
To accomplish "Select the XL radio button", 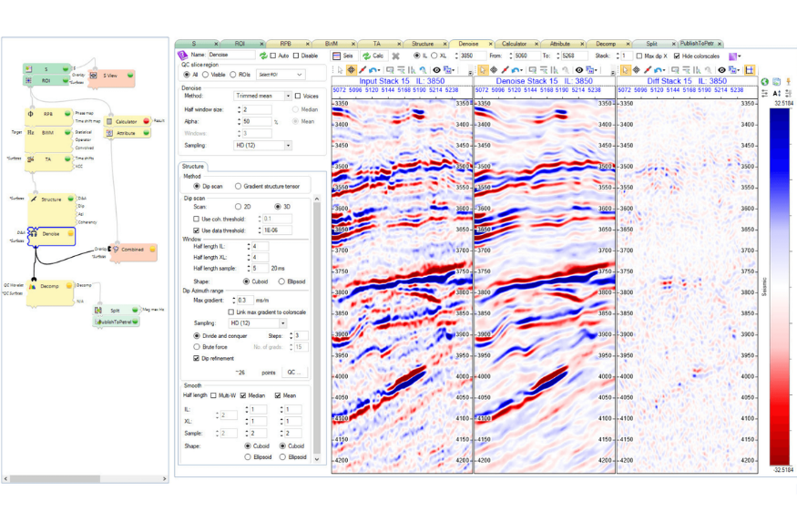I will pos(433,56).
